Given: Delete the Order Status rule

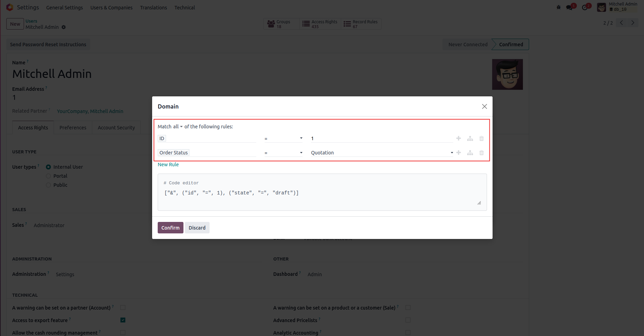Looking at the screenshot, I should [481, 153].
